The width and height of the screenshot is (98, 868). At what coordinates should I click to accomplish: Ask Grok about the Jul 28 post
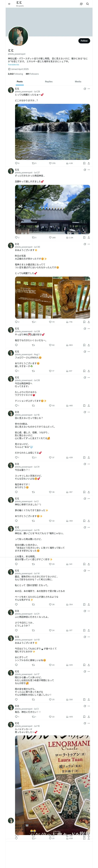click(x=85, y=329)
